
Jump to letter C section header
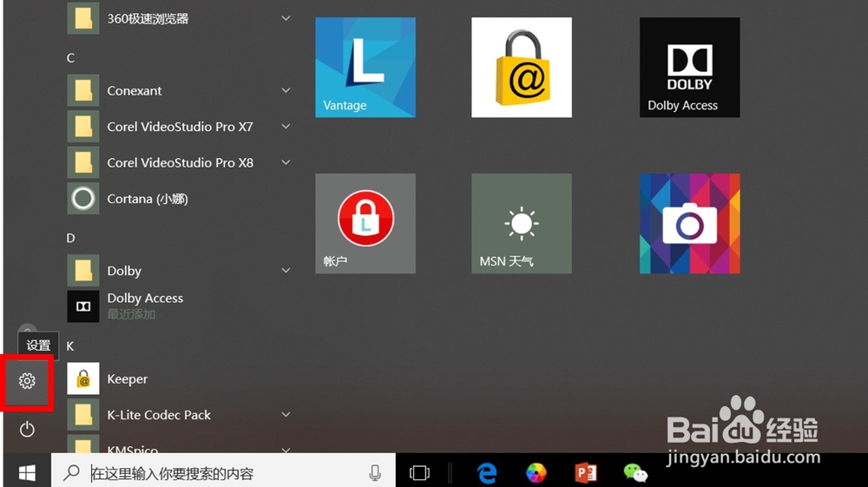point(70,58)
